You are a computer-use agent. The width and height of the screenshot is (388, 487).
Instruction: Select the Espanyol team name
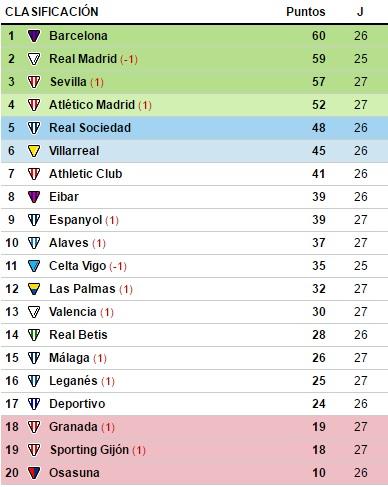(76, 220)
